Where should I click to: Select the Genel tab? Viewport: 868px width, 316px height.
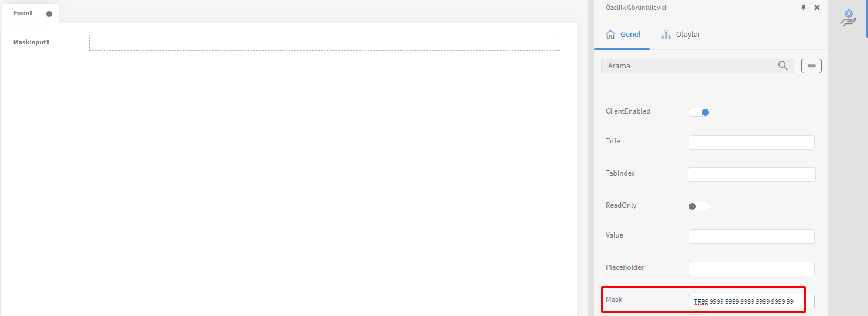coord(623,35)
